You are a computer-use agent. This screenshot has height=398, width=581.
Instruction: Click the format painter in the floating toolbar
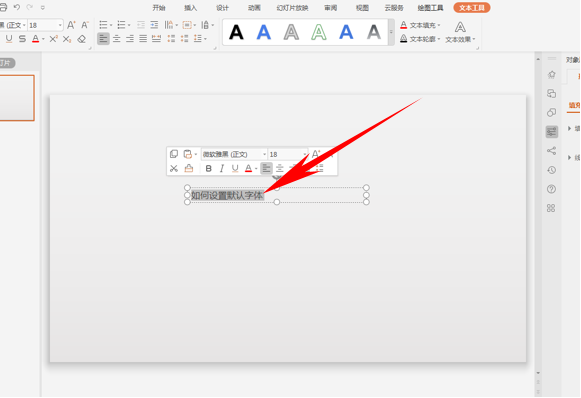(x=189, y=168)
